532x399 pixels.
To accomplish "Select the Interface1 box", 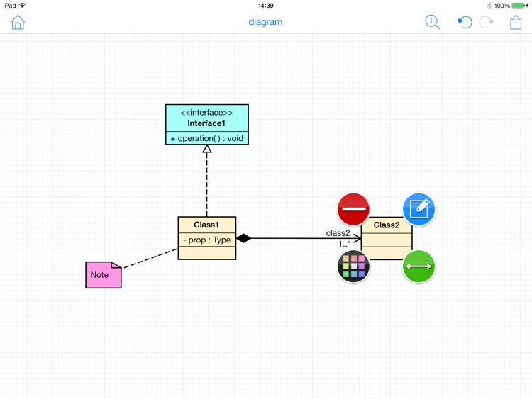I will (207, 125).
